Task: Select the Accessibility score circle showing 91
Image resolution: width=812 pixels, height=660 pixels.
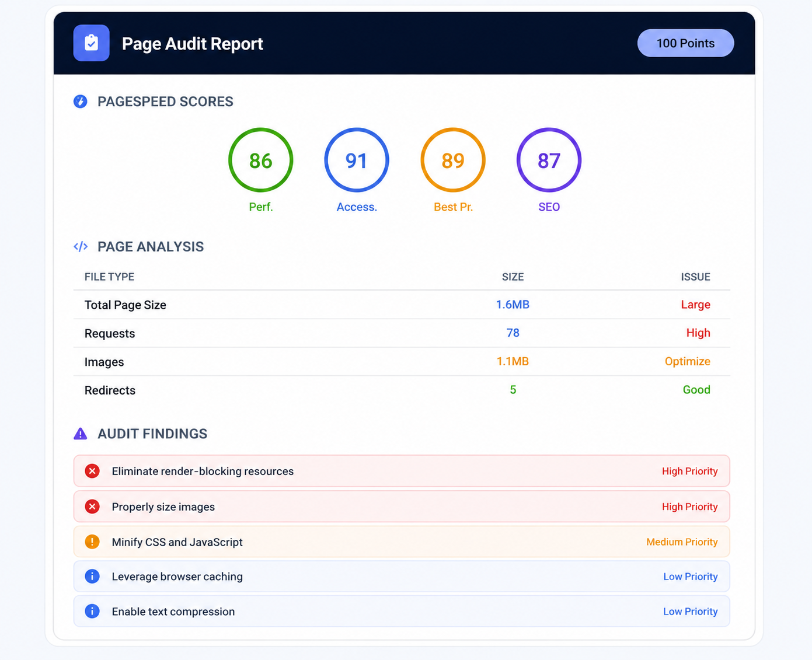Action: [x=357, y=160]
